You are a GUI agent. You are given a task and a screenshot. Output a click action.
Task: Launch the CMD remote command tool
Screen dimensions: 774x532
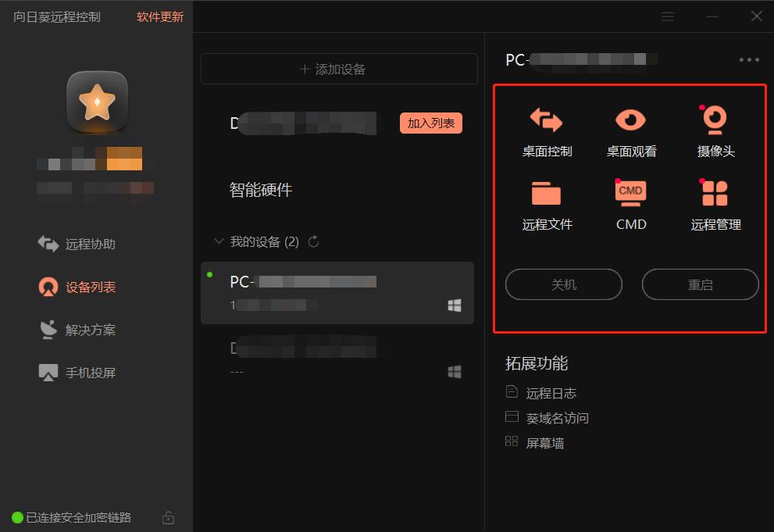[630, 203]
